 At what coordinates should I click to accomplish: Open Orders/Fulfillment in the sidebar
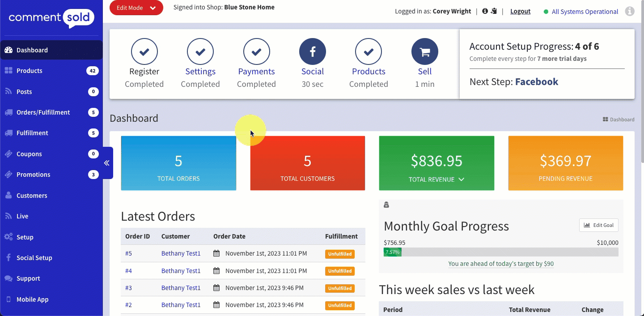(x=43, y=112)
